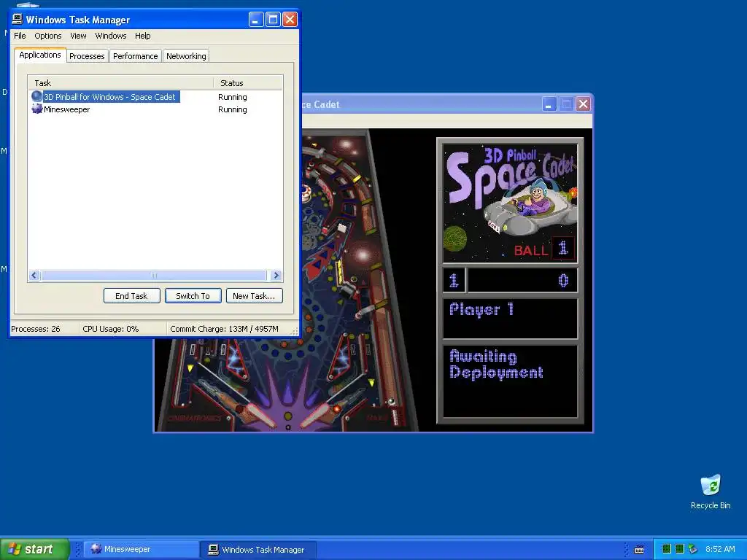Click the End Task button
747x560 pixels.
131,296
